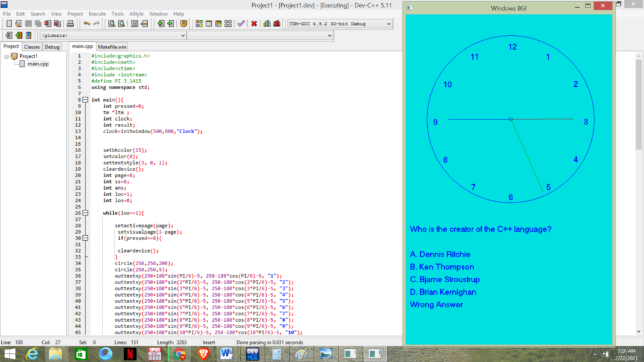
Task: Click the editor vertical scrollbar thumb
Action: 639,105
